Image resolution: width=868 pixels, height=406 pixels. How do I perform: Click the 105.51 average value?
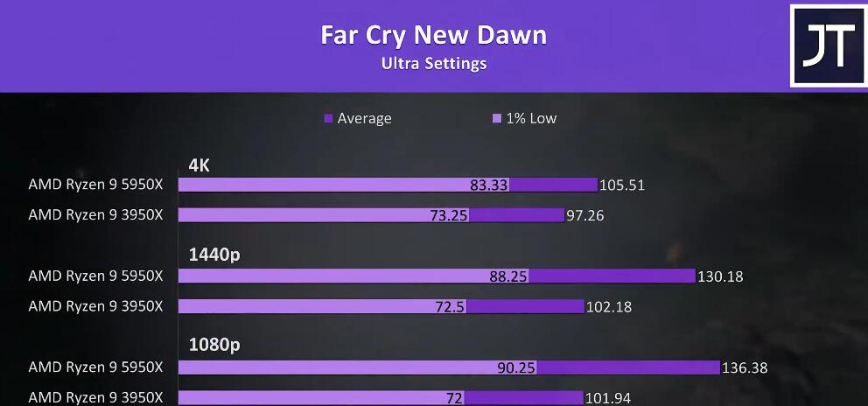[622, 185]
